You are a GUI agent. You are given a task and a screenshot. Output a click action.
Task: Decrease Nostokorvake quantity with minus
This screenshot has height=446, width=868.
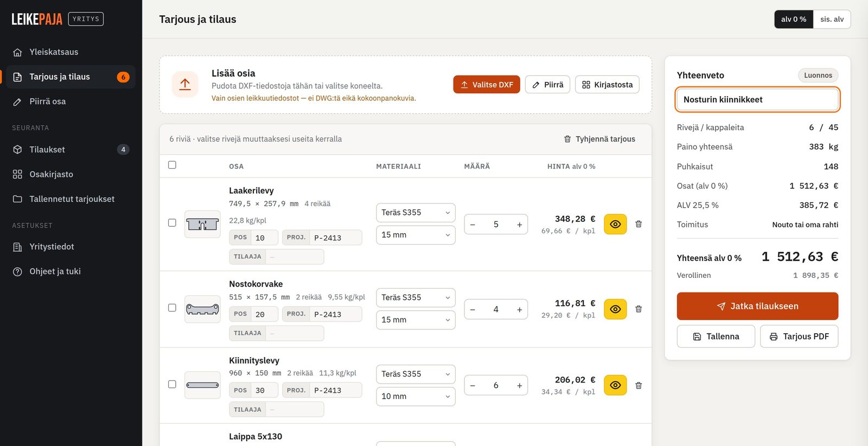[x=473, y=310]
